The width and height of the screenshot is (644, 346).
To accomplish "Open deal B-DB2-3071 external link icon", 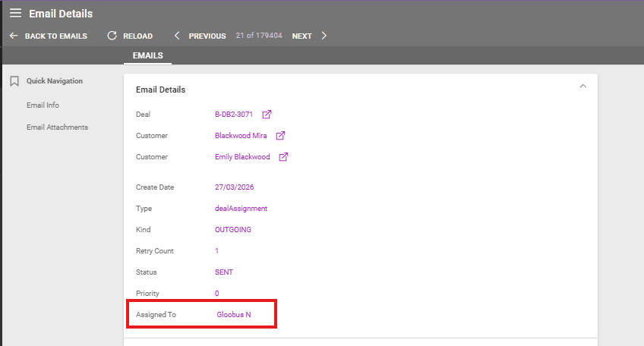I will (267, 115).
